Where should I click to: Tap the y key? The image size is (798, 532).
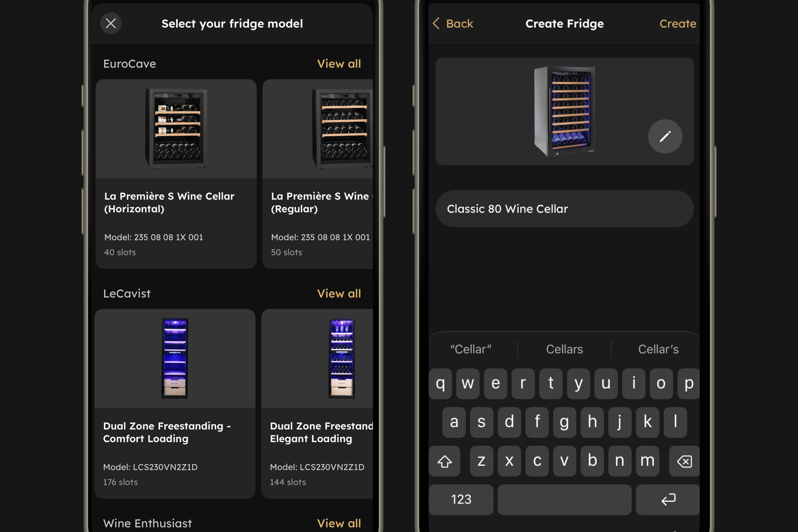pyautogui.click(x=579, y=384)
